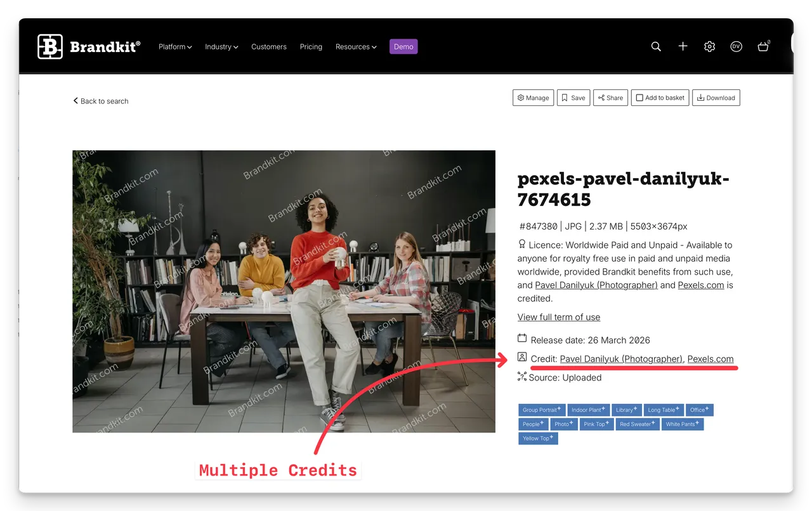Open the View full term of use link
The height and width of the screenshot is (511, 812).
click(558, 317)
